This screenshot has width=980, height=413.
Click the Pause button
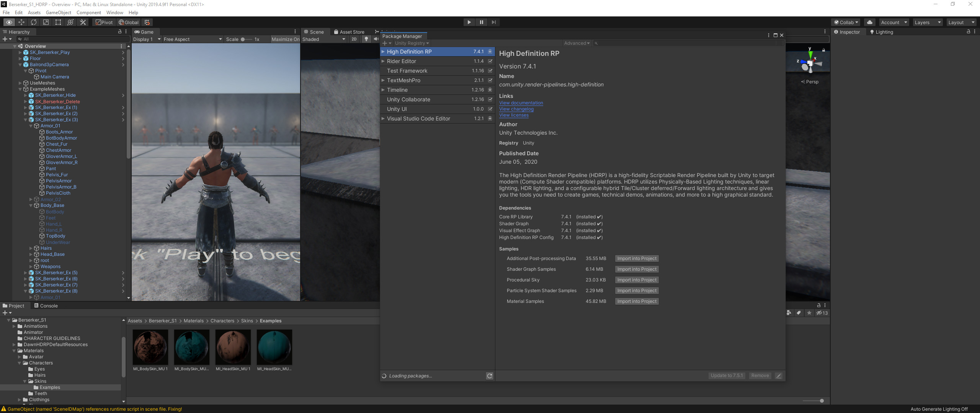[481, 22]
